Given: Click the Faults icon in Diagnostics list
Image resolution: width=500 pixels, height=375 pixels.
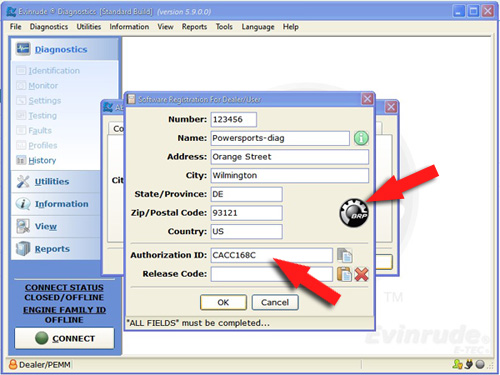Looking at the screenshot, I should coord(21,130).
